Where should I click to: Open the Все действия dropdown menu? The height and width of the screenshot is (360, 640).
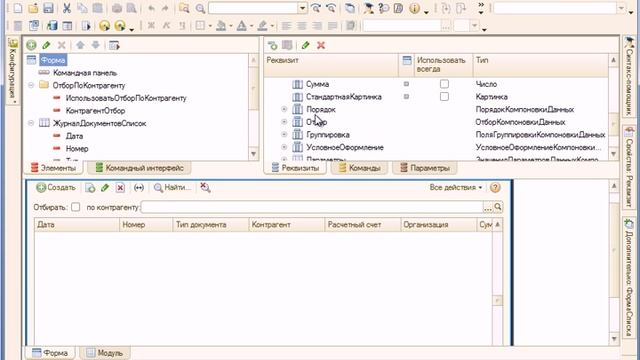[456, 188]
